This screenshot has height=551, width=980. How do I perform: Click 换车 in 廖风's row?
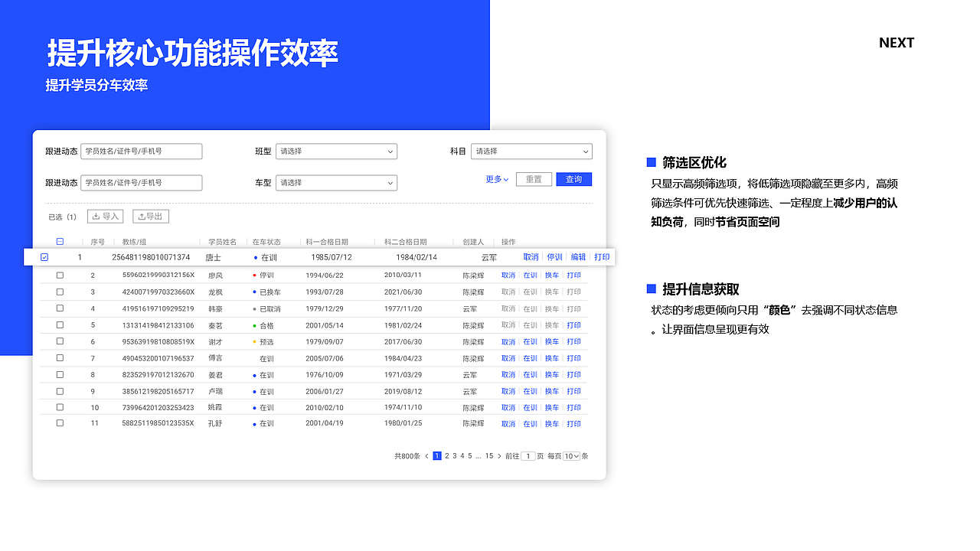click(552, 275)
